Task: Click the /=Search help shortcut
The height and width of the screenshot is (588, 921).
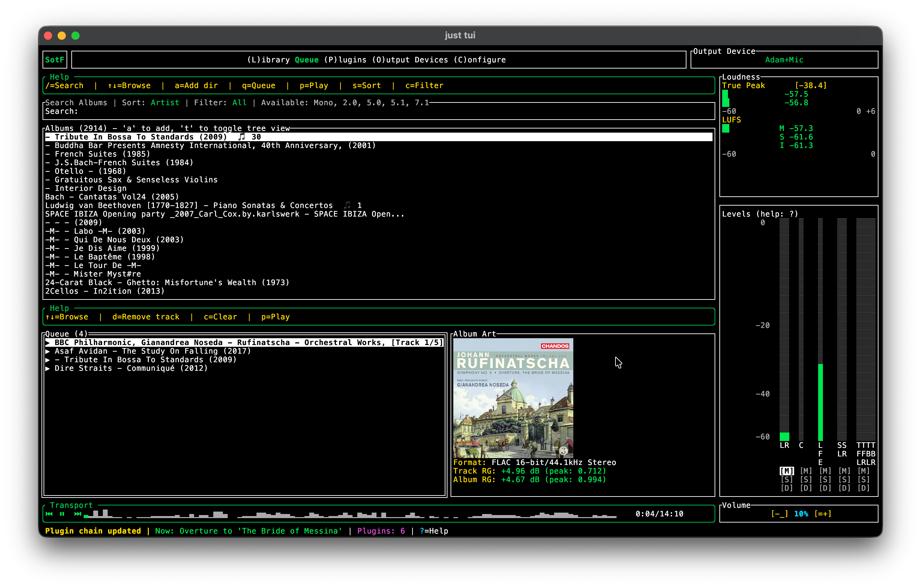Action: click(64, 86)
